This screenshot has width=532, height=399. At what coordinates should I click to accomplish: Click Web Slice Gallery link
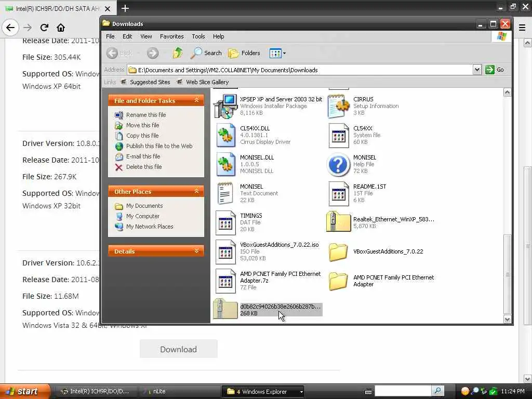203,82
